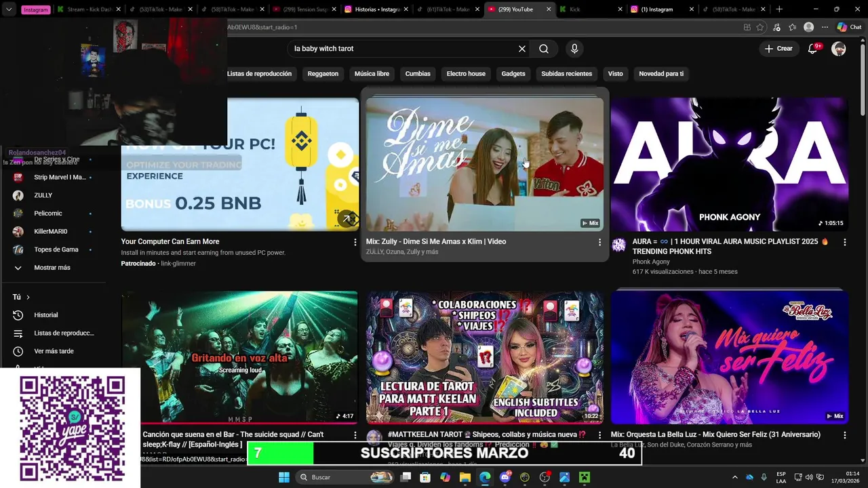Open the 'Mix: Orquesta La Bella Luz' title link
Screen dimensions: 868x488
(715, 434)
